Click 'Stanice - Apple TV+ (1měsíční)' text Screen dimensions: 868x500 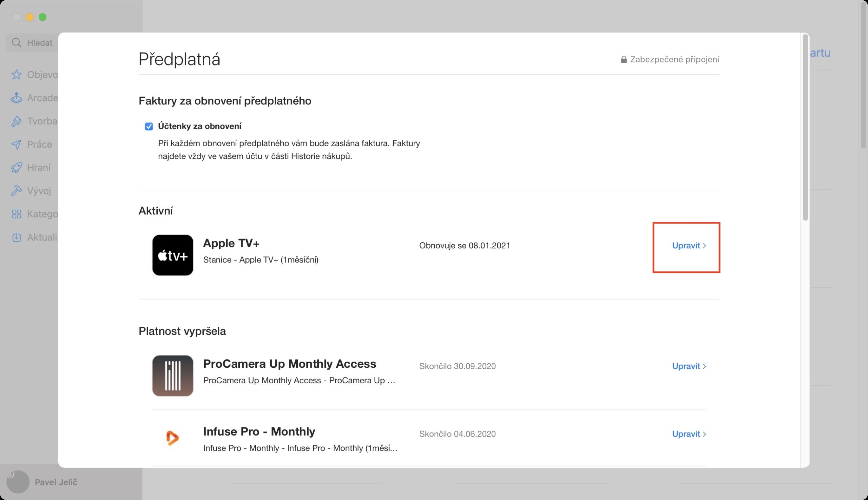[x=261, y=259]
